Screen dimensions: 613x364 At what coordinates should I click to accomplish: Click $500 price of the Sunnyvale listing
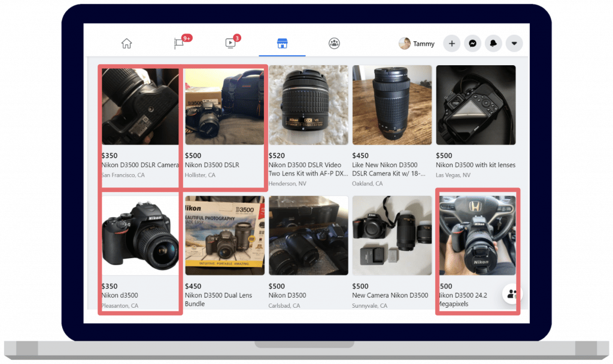point(360,286)
